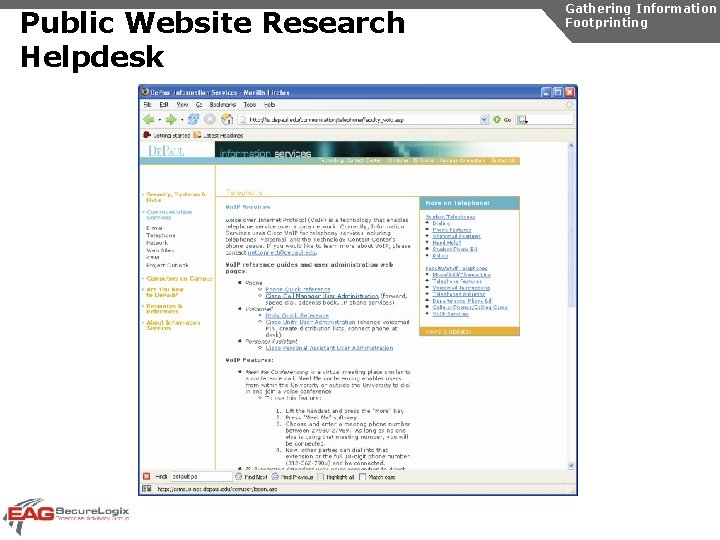Open the Department Phone Bill link

[x=462, y=301]
